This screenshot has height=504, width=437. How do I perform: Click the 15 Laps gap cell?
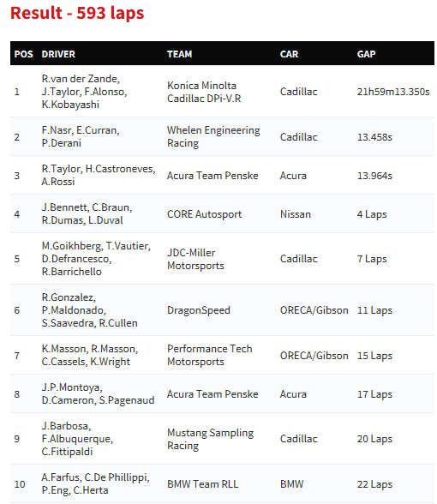tap(374, 356)
